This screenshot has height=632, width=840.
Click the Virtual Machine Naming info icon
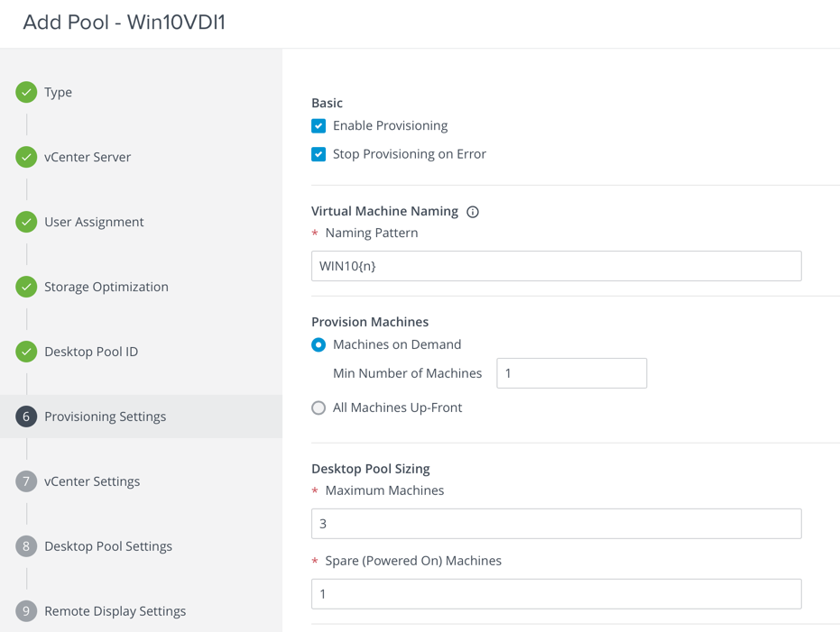click(473, 212)
